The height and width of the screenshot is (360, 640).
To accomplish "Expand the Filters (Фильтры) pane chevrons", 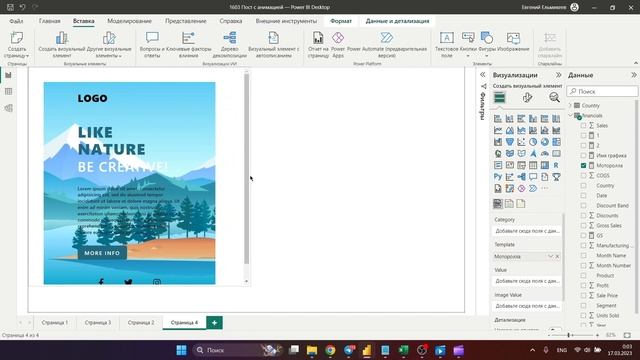I will [482, 75].
